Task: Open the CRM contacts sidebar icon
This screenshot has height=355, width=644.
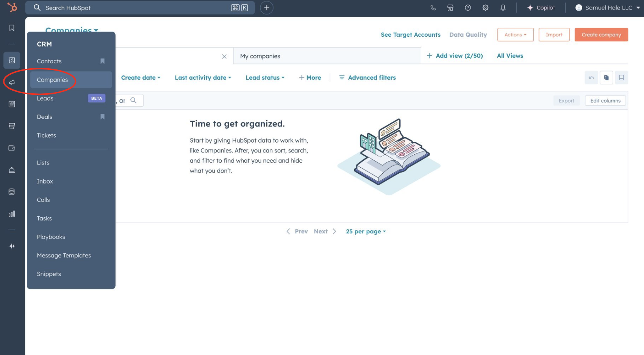Action: click(x=12, y=60)
